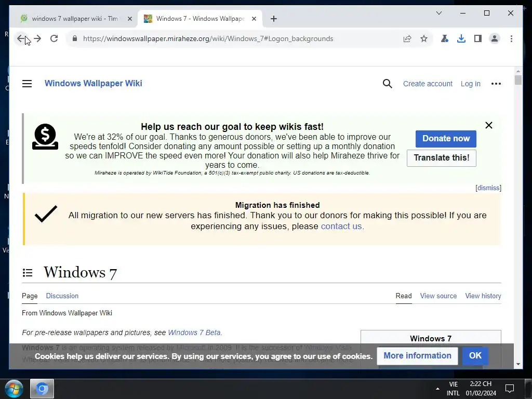This screenshot has height=399, width=532.
Task: Accept cookies with the OK button
Action: pyautogui.click(x=475, y=355)
